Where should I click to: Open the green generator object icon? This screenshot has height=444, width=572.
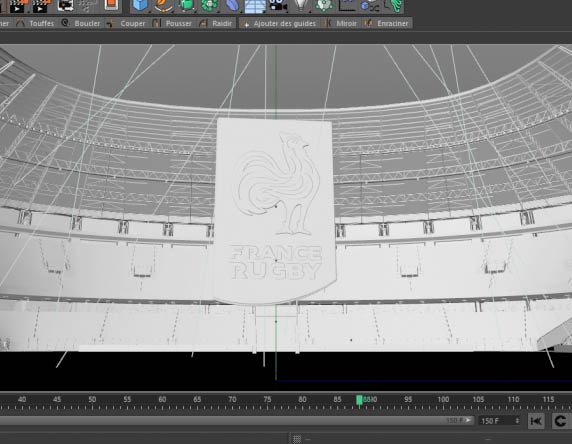(x=186, y=5)
